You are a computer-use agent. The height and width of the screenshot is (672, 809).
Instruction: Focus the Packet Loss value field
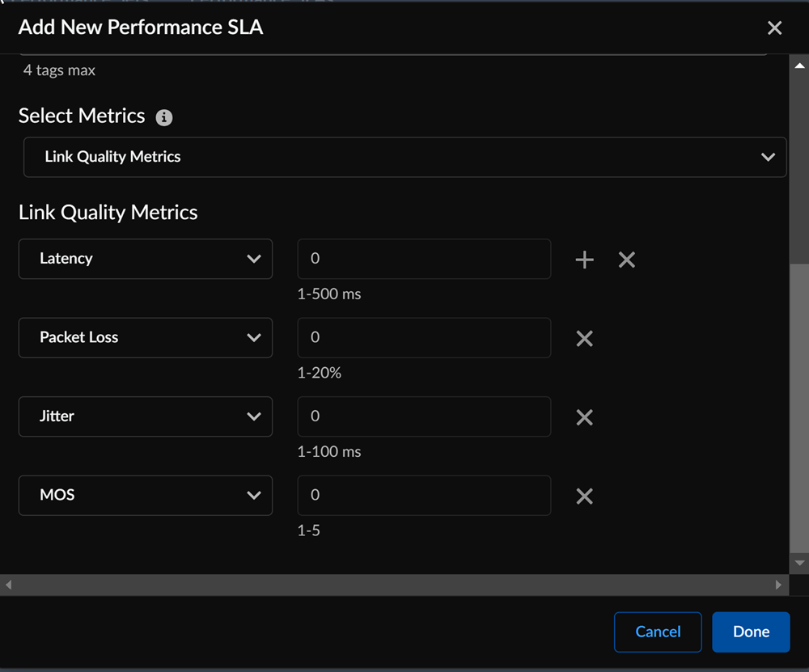424,338
